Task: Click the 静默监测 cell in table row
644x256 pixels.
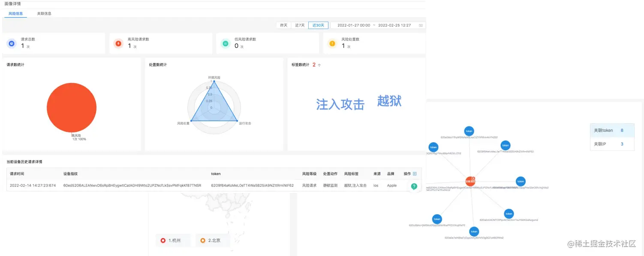Action: 330,186
